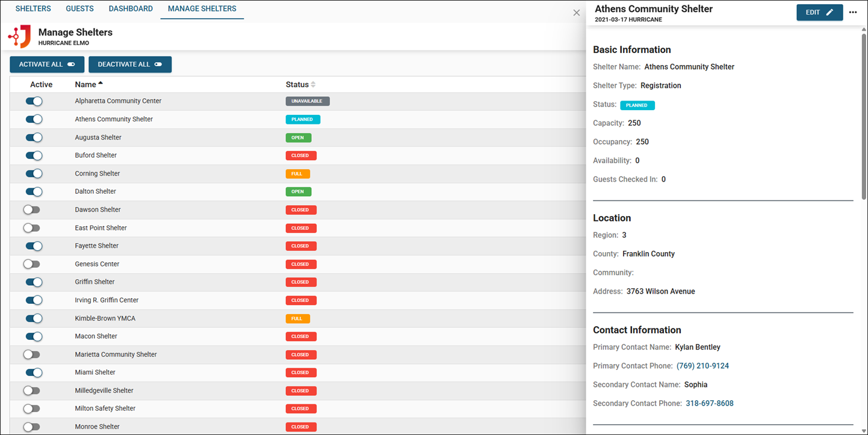The width and height of the screenshot is (868, 435).
Task: Enable the Dawson Shelter active toggle
Action: [32, 210]
